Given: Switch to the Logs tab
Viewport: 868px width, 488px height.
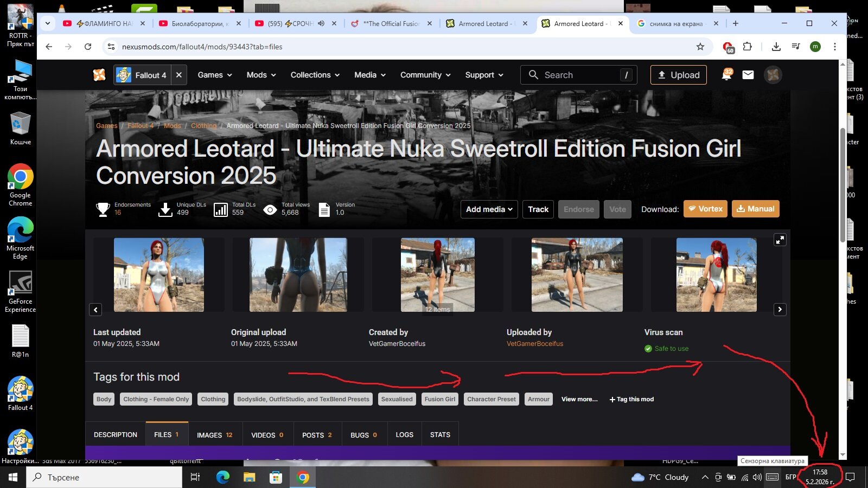Looking at the screenshot, I should click(405, 435).
